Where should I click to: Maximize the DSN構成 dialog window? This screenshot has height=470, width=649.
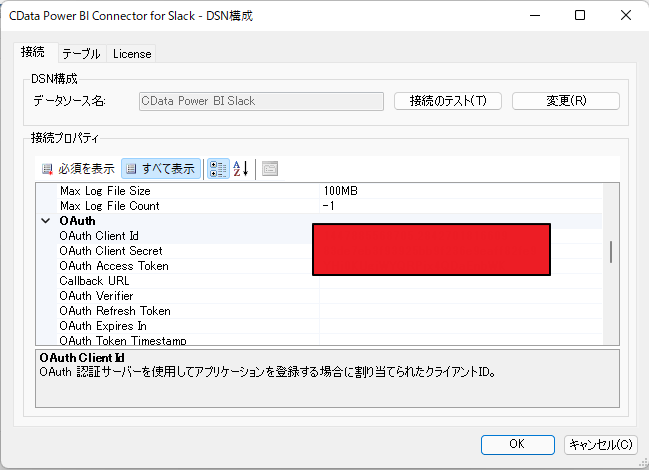[x=580, y=15]
